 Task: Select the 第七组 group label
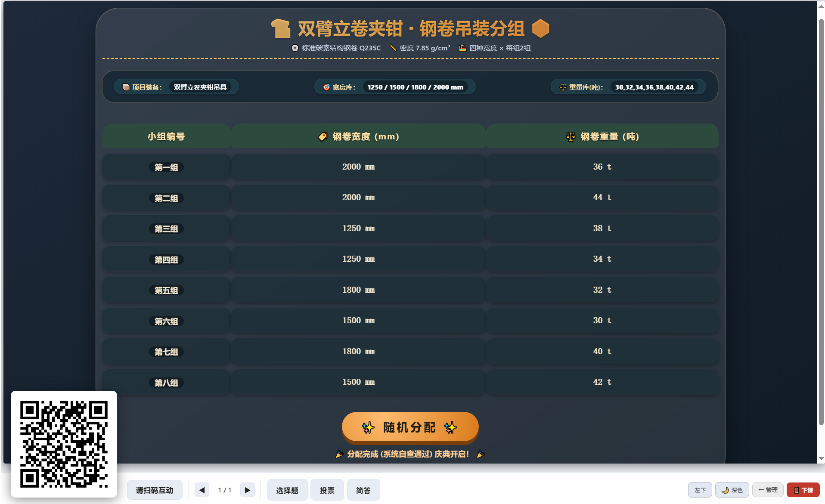click(x=166, y=352)
